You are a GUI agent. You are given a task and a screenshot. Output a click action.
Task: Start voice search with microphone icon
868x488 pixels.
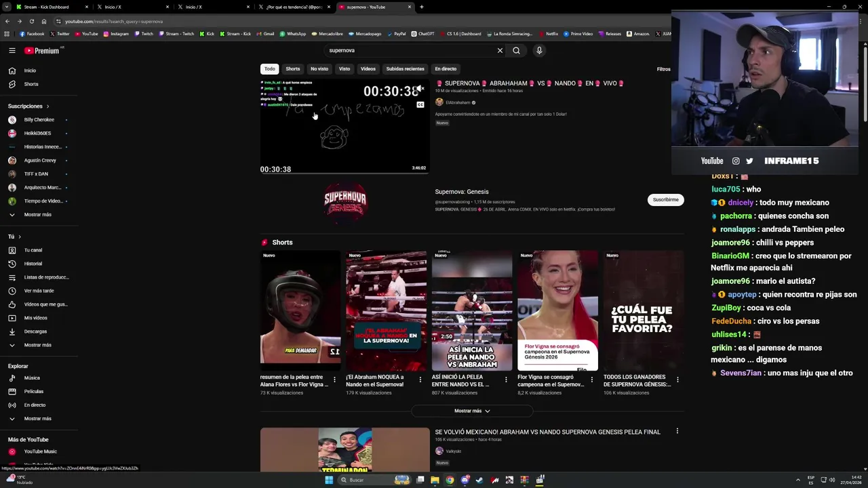pyautogui.click(x=539, y=50)
